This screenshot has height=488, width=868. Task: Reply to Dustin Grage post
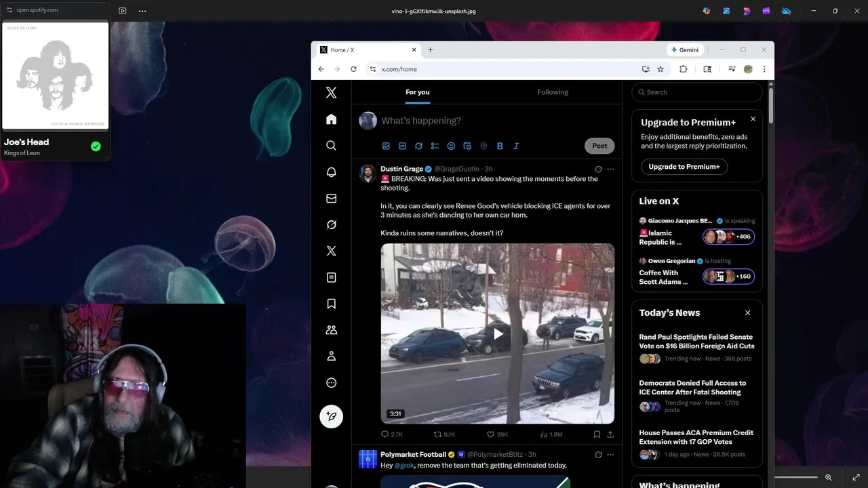pyautogui.click(x=392, y=434)
